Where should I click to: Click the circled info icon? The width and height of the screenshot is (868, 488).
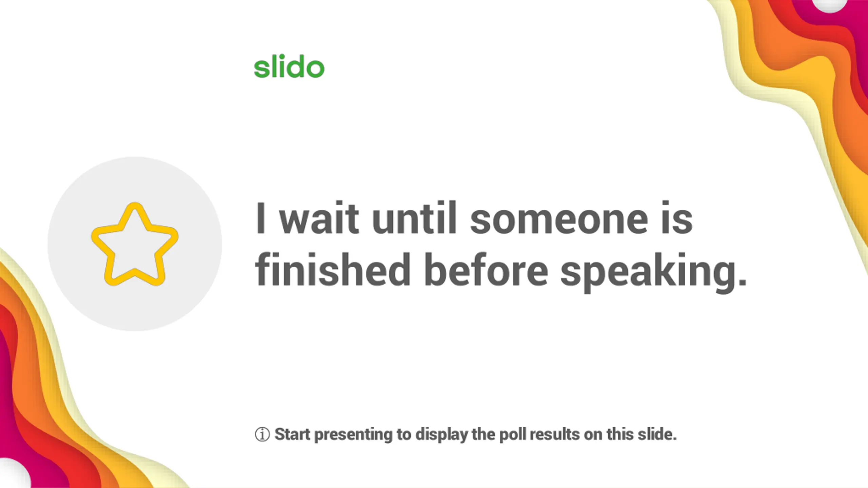click(262, 434)
